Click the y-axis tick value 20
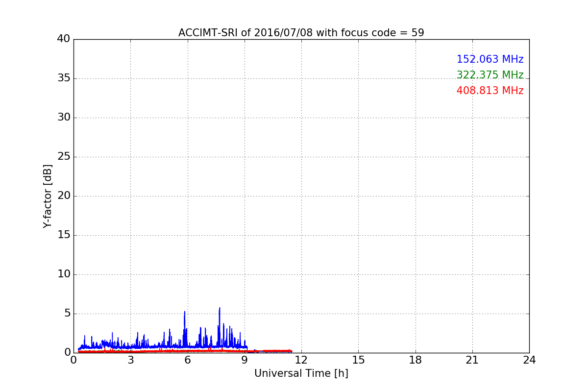The height and width of the screenshot is (392, 588). tap(64, 196)
